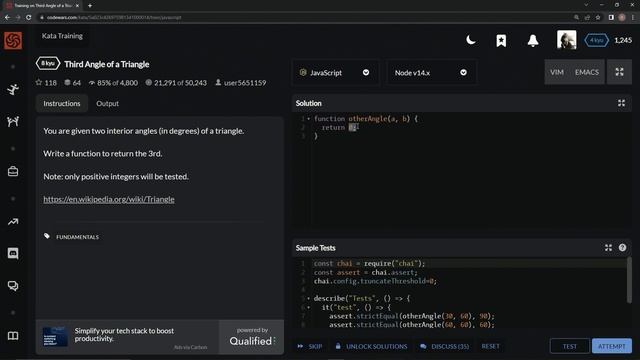Click the Codewars logo in the sidebar
640x360 pixels.
(x=13, y=40)
